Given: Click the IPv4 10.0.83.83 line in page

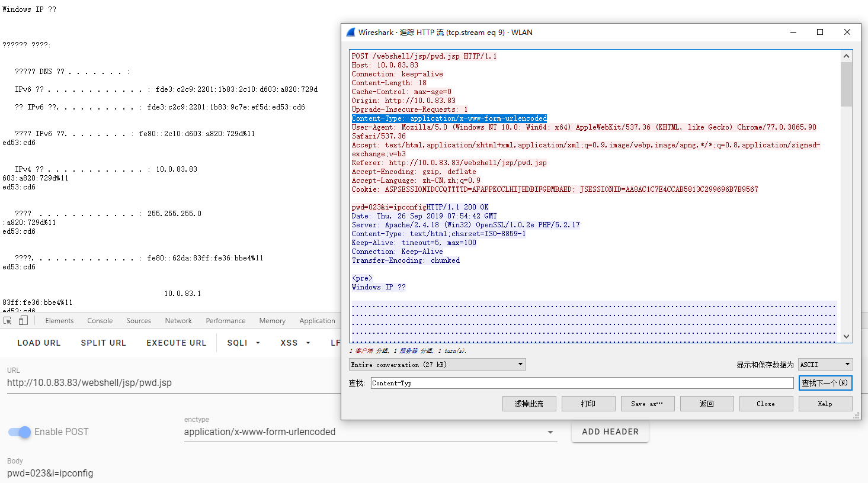Looking at the screenshot, I should pos(106,169).
